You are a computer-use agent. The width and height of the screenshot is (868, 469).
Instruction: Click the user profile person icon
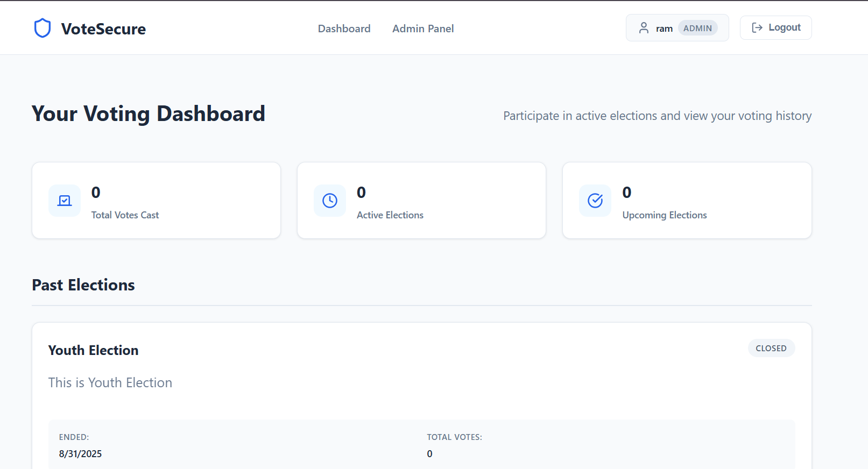(x=644, y=27)
